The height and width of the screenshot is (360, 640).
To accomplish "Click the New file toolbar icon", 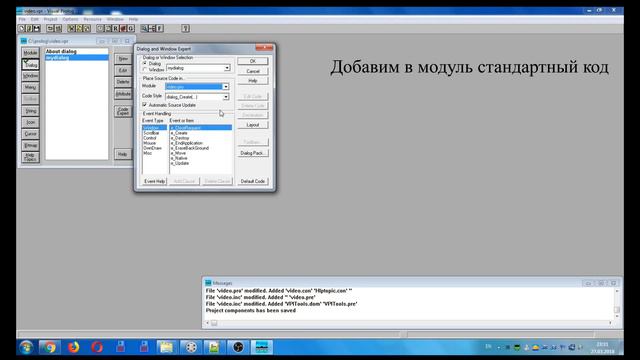I will point(22,28).
